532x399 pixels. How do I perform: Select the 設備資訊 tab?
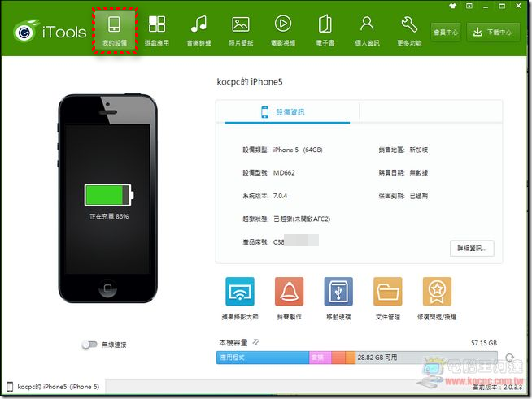click(287, 112)
